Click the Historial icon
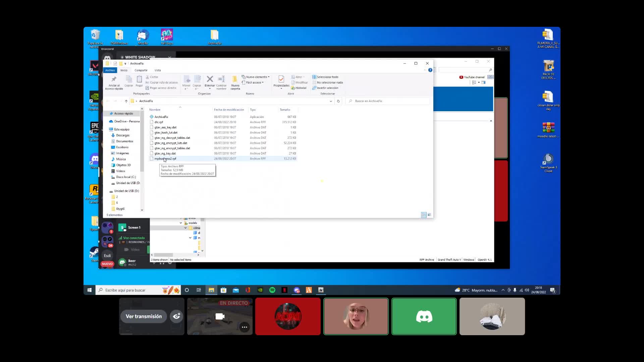Viewport: 644px width, 362px height. point(299,88)
